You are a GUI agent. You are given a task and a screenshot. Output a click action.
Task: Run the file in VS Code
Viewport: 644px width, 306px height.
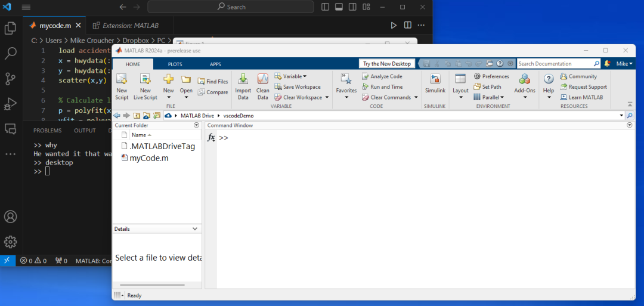point(394,26)
